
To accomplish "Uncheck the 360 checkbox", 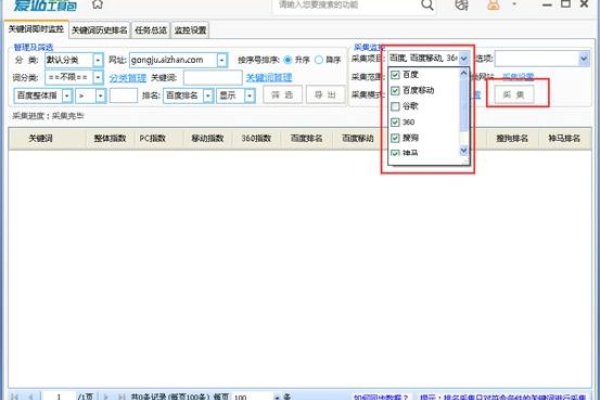I will click(x=395, y=122).
